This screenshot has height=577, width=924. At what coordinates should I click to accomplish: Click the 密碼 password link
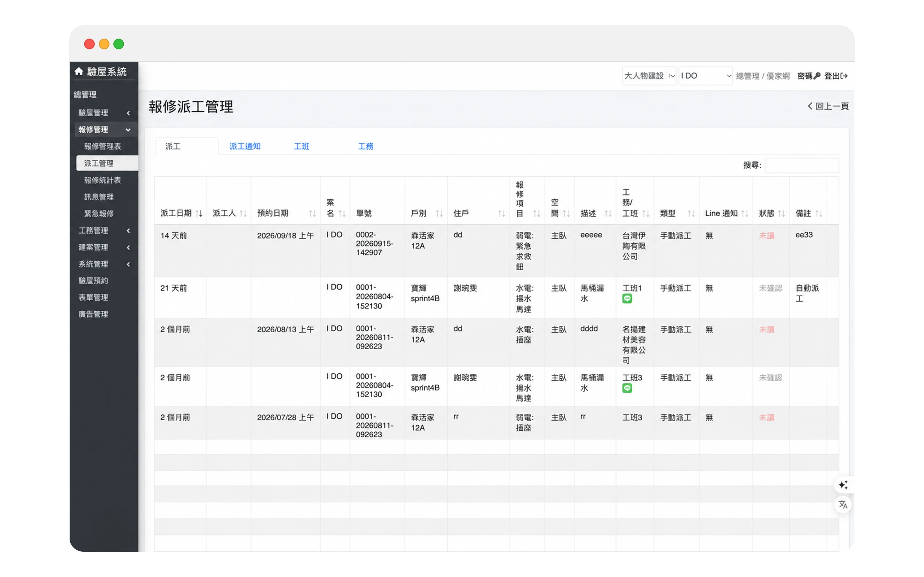[809, 76]
